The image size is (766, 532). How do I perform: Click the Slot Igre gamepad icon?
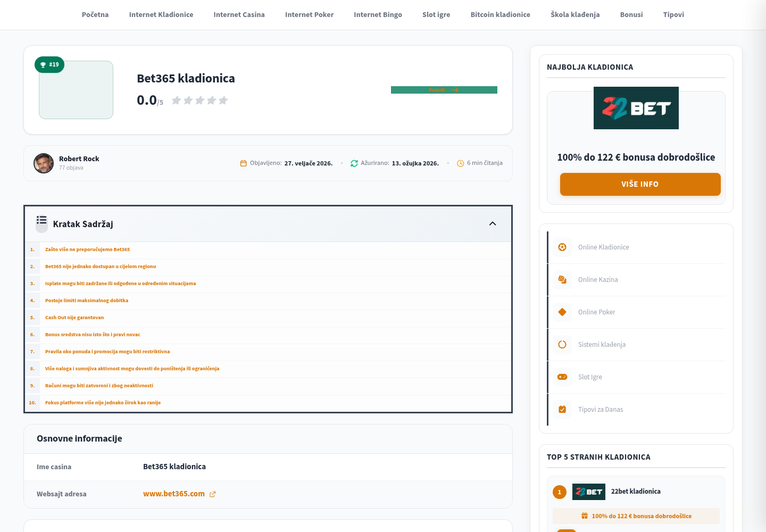pos(562,377)
